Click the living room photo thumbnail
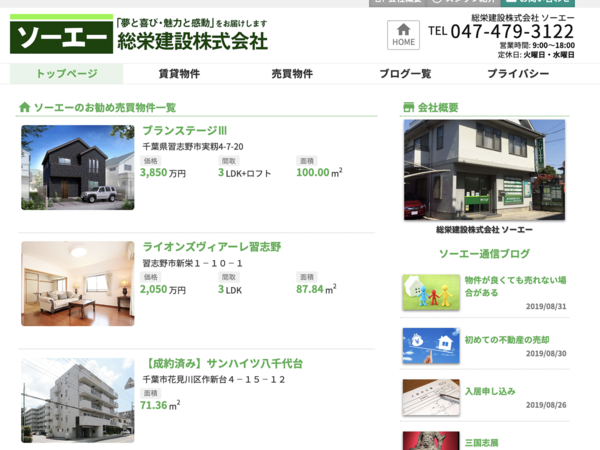Image resolution: width=600 pixels, height=450 pixels. pyautogui.click(x=77, y=283)
